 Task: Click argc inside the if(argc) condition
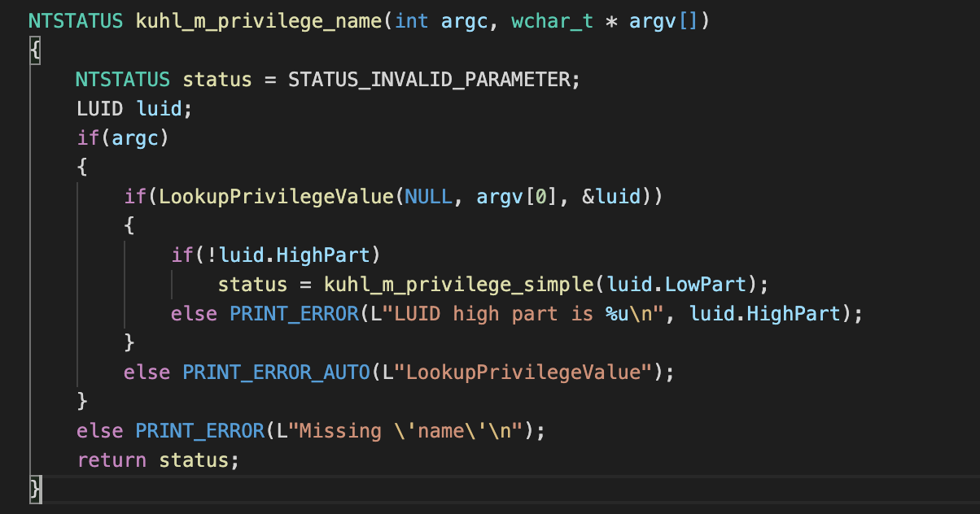click(x=135, y=138)
